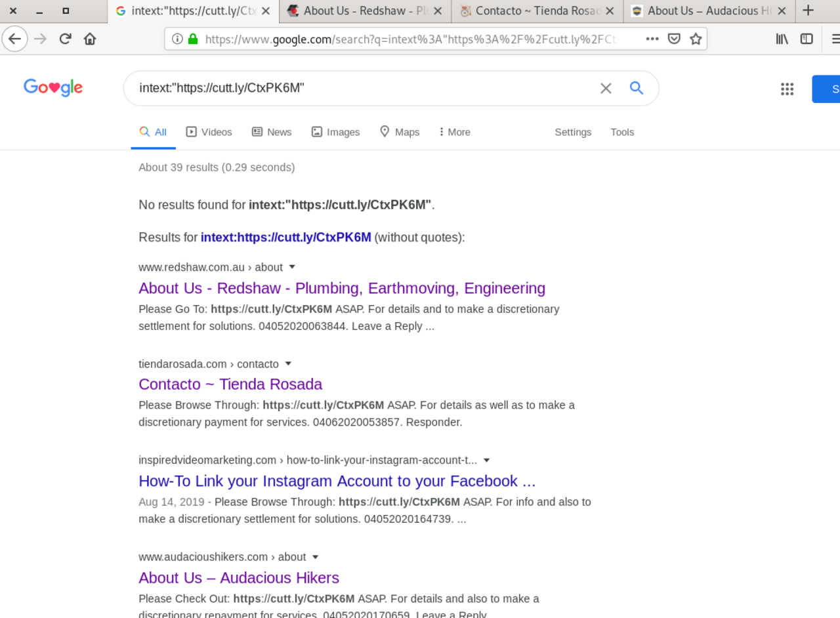
Task: Bookmark this page with the star
Action: (696, 39)
